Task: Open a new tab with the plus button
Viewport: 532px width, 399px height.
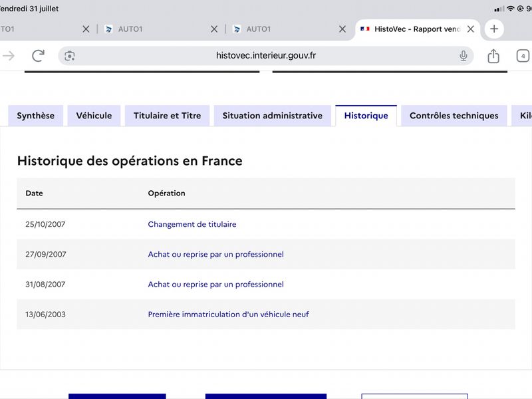Action: point(494,29)
